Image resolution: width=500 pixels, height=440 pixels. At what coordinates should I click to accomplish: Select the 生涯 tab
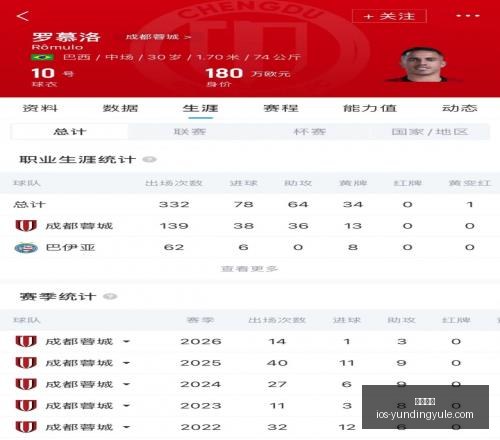(200, 108)
